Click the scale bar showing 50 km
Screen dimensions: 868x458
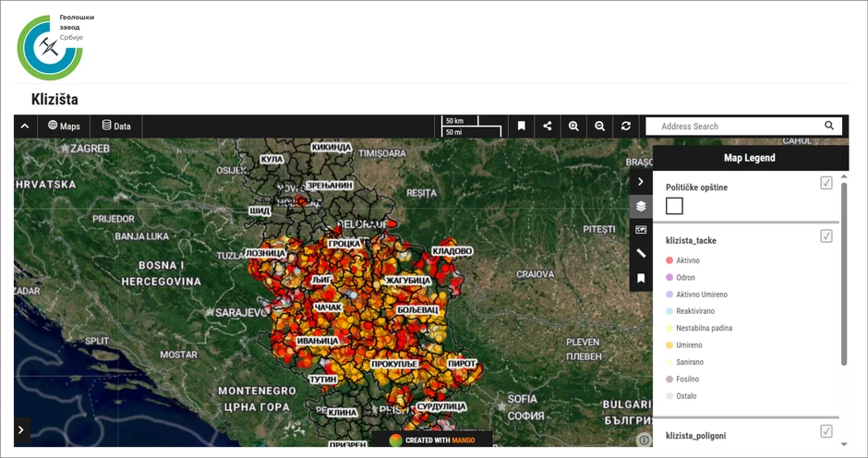[461, 121]
